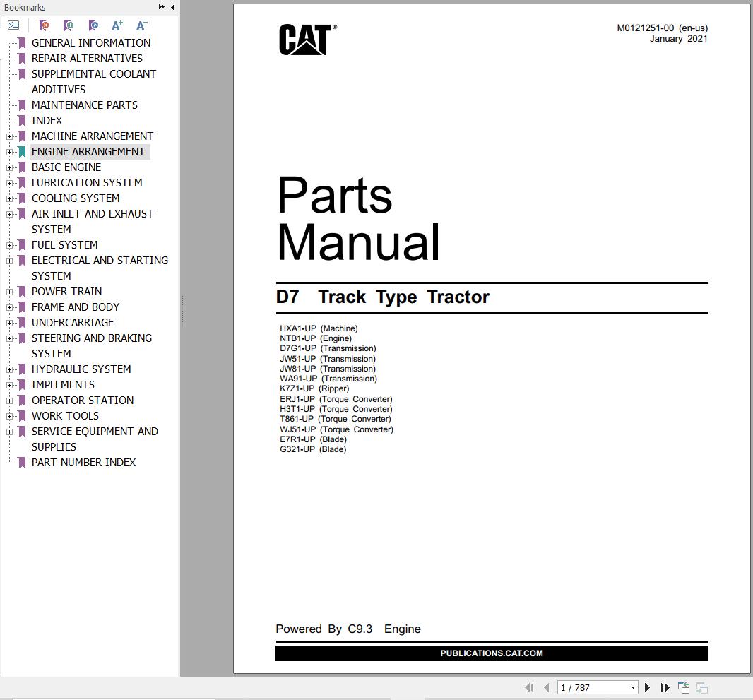The height and width of the screenshot is (700, 753).
Task: Expand the POWER TRAIN bookmark
Action: (x=9, y=292)
